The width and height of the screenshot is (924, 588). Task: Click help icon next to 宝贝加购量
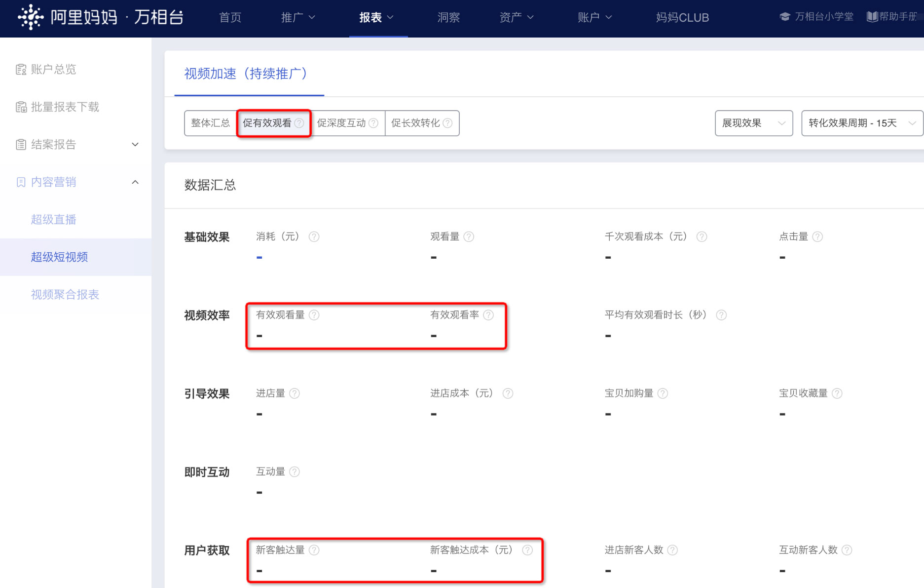pos(663,393)
